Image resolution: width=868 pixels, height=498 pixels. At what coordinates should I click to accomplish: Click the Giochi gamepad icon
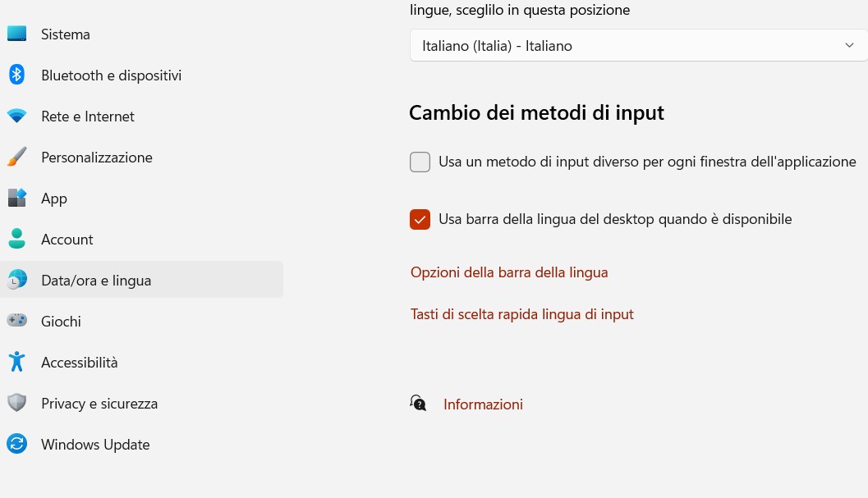coord(16,321)
